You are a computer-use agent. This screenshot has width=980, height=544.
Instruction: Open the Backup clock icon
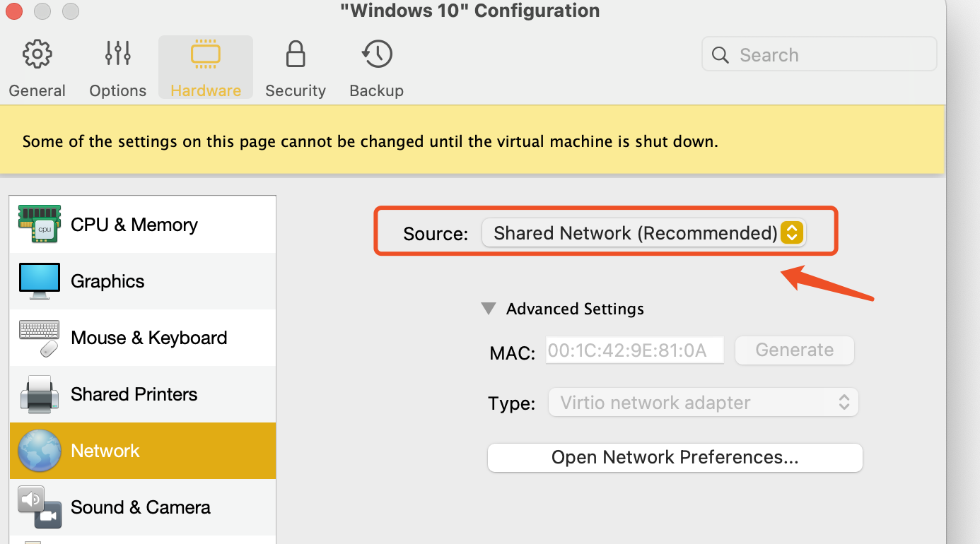(377, 54)
